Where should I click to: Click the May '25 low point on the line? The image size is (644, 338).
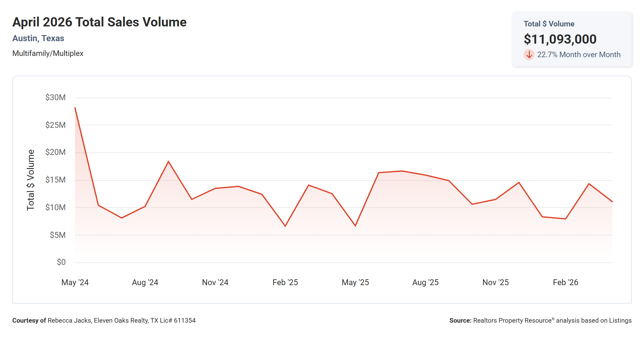(355, 226)
